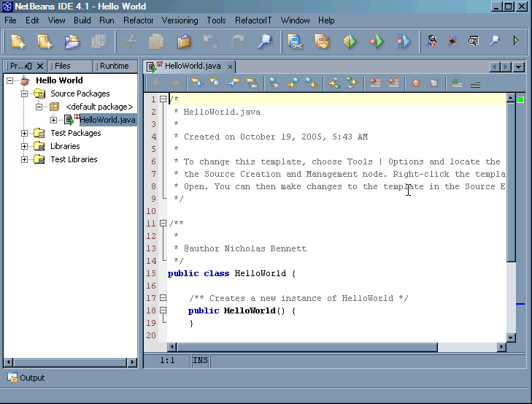532x404 pixels.
Task: Open the editor tab list dropdown arrow
Action: pos(519,67)
